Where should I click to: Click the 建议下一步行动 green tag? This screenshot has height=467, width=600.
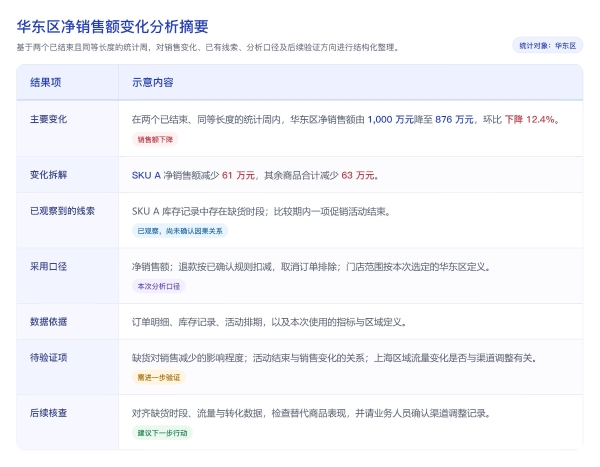click(x=162, y=433)
